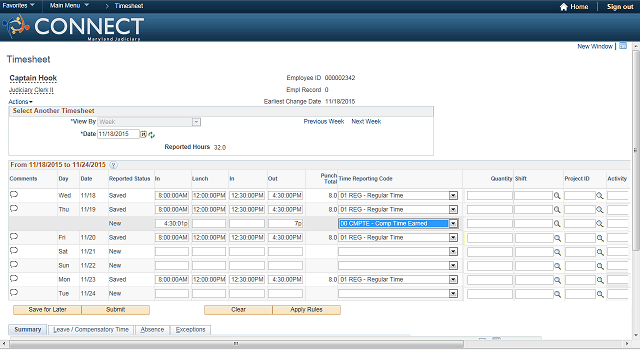Image resolution: width=640 pixels, height=360 pixels.
Task: Click the horizontal scrollbar thumb at the bottom
Action: pyautogui.click(x=236, y=344)
